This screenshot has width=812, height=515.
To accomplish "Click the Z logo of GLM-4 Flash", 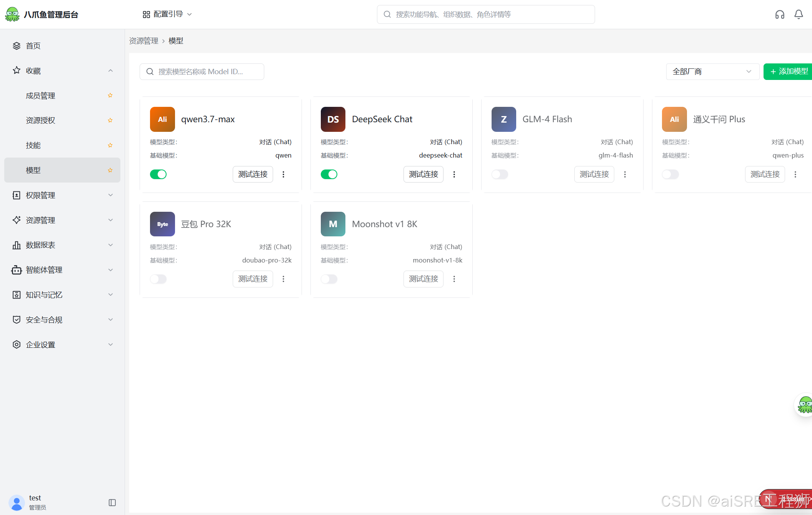I will (504, 119).
